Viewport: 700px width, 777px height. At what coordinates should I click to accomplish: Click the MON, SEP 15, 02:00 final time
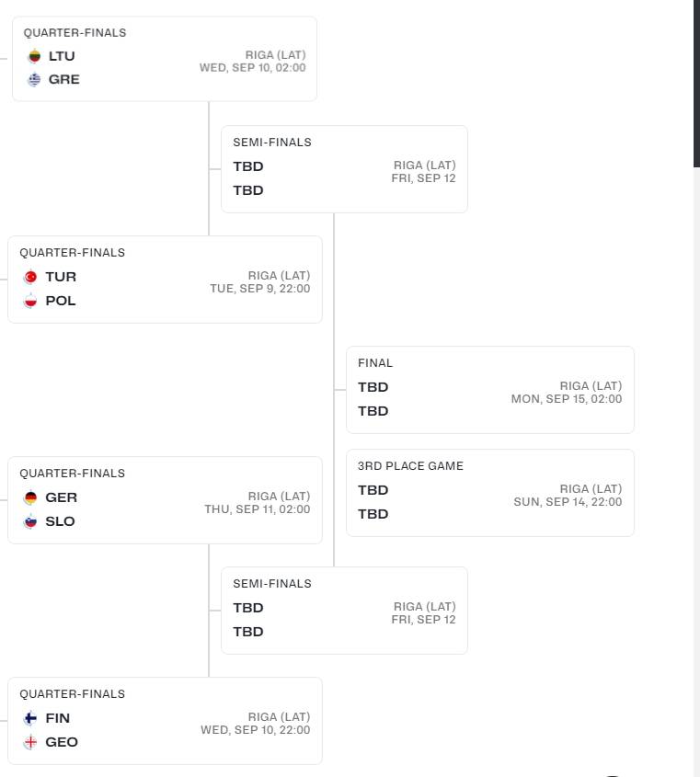coord(567,399)
